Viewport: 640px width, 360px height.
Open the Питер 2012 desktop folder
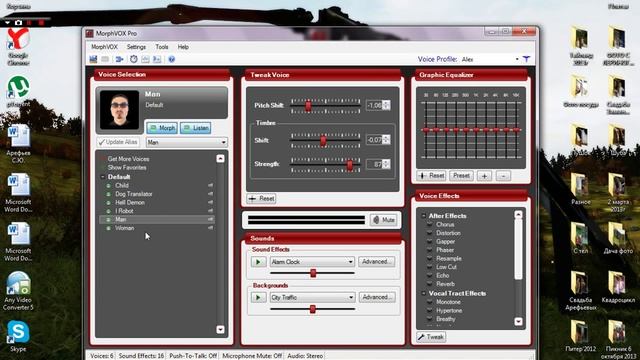tap(580, 336)
